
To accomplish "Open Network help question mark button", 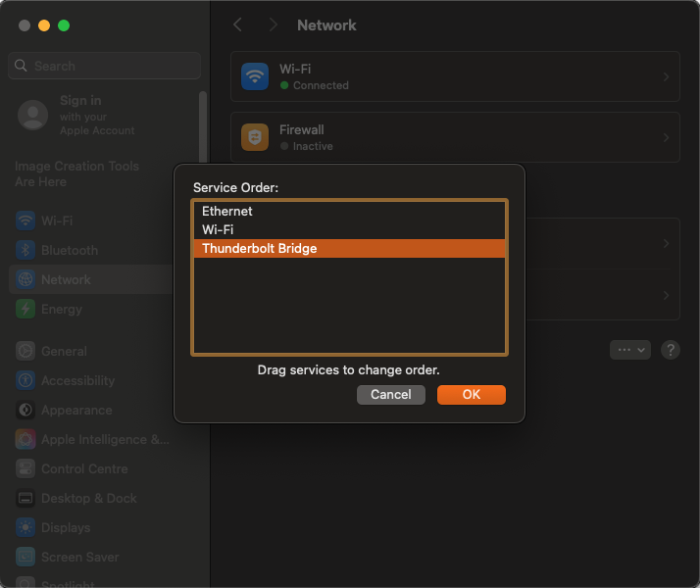I will pyautogui.click(x=670, y=350).
